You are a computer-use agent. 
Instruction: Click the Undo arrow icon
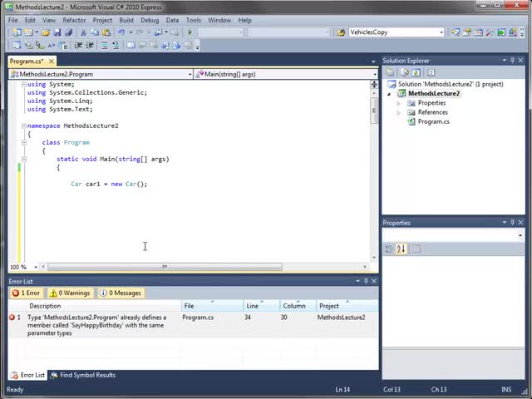121,32
